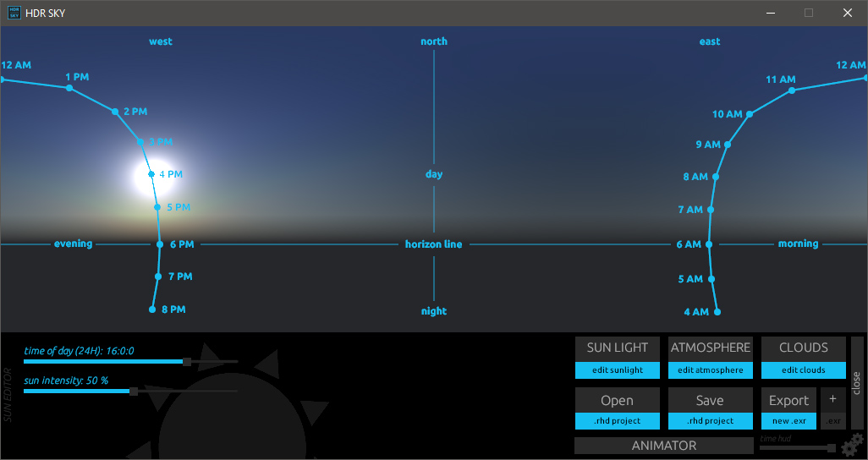The image size is (868, 460).
Task: Click the 'time hud' label
Action: 776,438
